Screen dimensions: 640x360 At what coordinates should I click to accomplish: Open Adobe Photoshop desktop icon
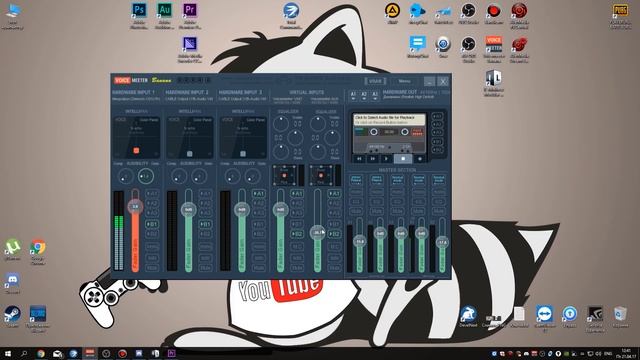[139, 10]
